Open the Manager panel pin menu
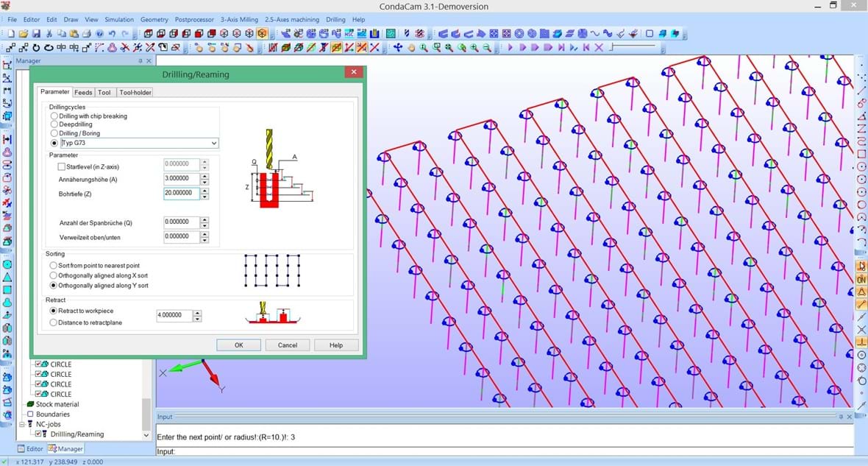This screenshot has height=466, width=868. tap(140, 61)
